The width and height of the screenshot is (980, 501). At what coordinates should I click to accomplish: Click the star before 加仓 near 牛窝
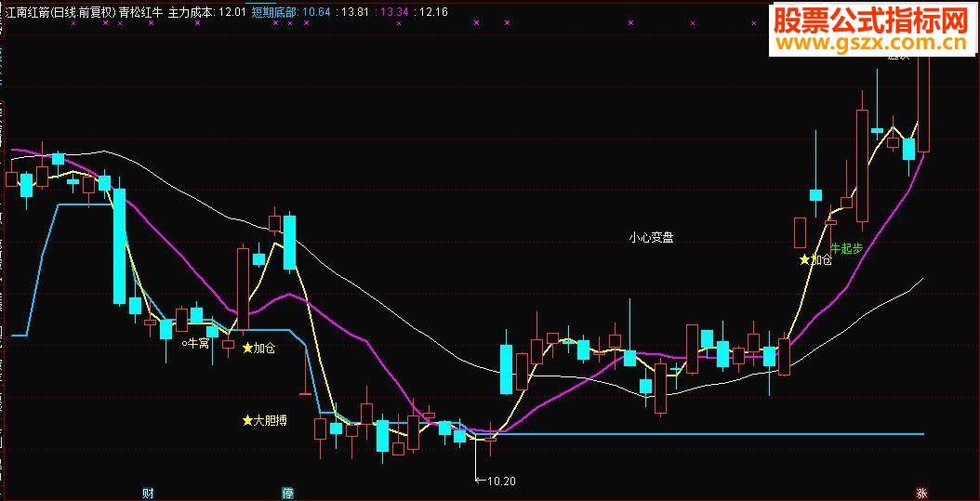tap(247, 348)
